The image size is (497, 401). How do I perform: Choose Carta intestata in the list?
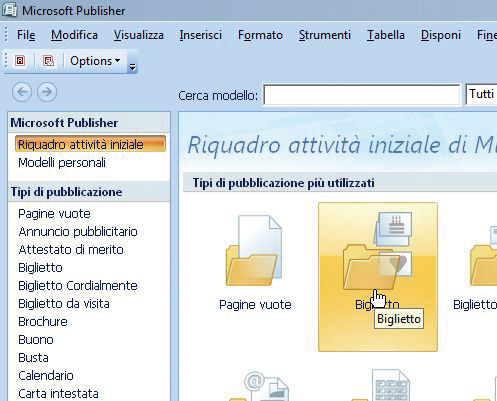pos(58,394)
